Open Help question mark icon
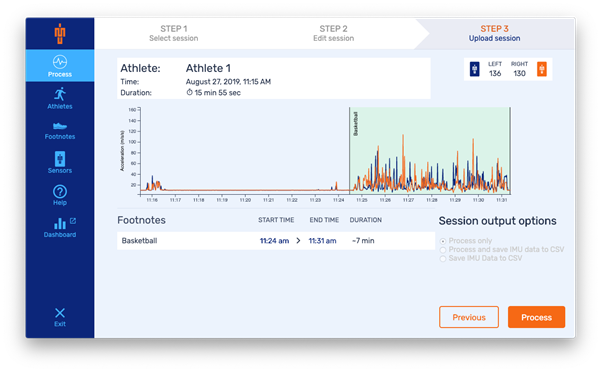Image resolution: width=601 pixels, height=372 pixels. pos(60,192)
